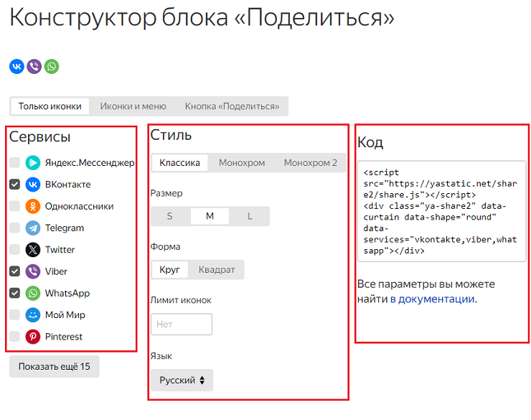
Task: Click the Одноклассники icon in services
Action: (33, 207)
